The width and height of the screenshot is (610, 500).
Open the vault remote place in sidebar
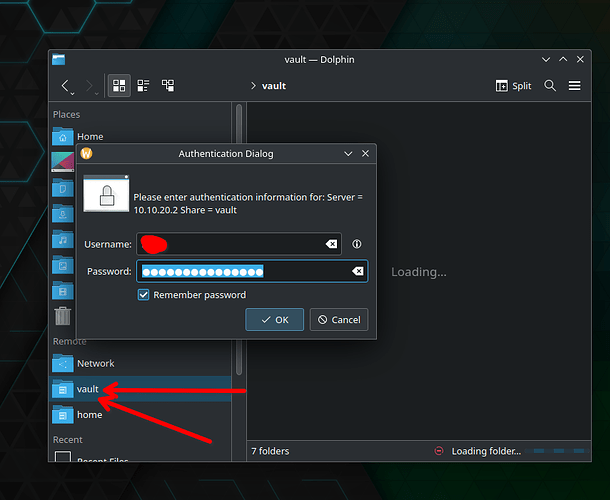pos(88,388)
